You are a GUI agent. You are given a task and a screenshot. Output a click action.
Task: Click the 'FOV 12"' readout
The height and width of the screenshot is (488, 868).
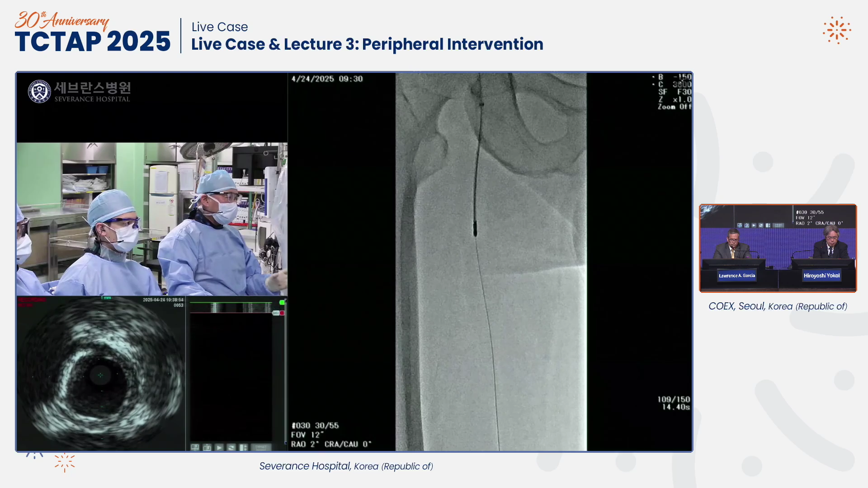point(307,435)
